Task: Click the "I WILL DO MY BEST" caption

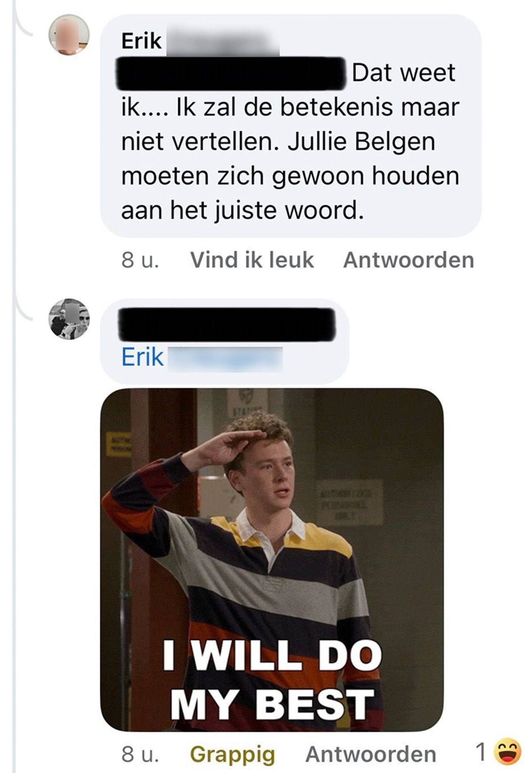Action: point(272,680)
